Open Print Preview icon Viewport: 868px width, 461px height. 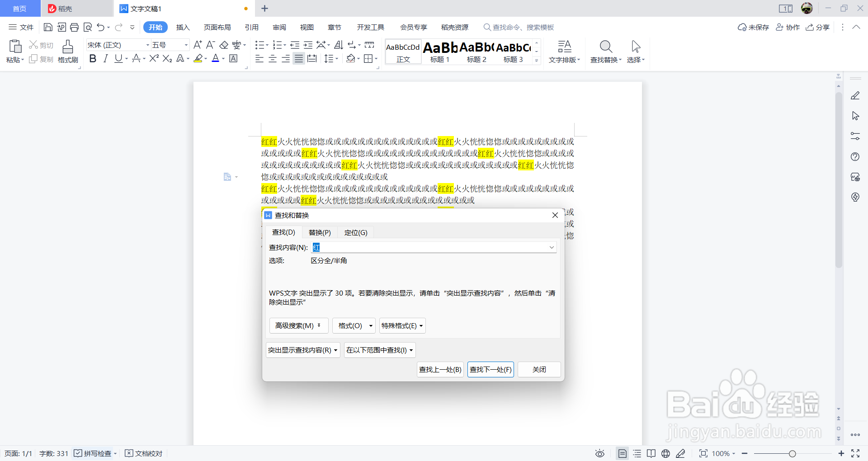(x=88, y=27)
